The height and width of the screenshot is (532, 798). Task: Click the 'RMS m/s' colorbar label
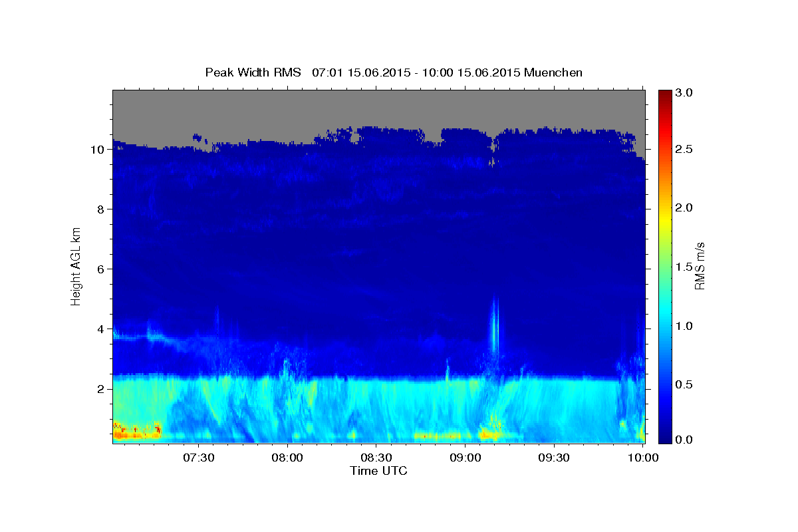tap(700, 267)
